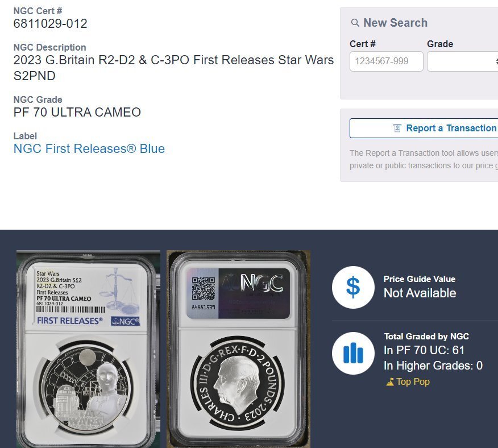Click the New Search heading
The height and width of the screenshot is (448, 498).
coord(396,23)
